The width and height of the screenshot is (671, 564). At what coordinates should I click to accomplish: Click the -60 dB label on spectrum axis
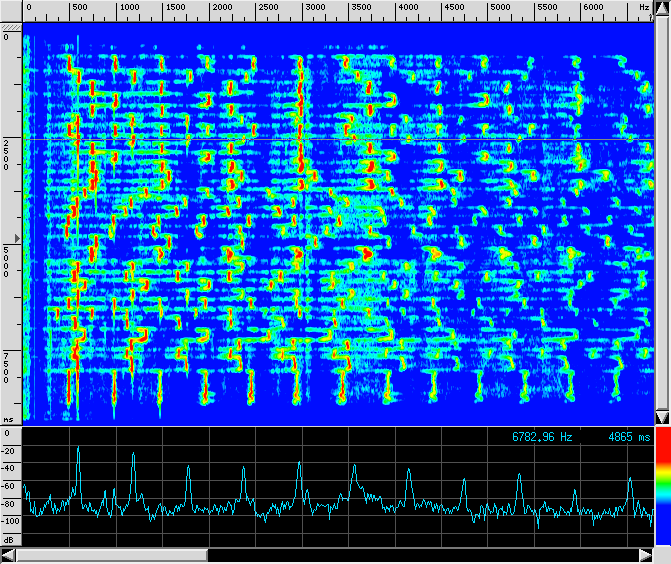[x=10, y=486]
